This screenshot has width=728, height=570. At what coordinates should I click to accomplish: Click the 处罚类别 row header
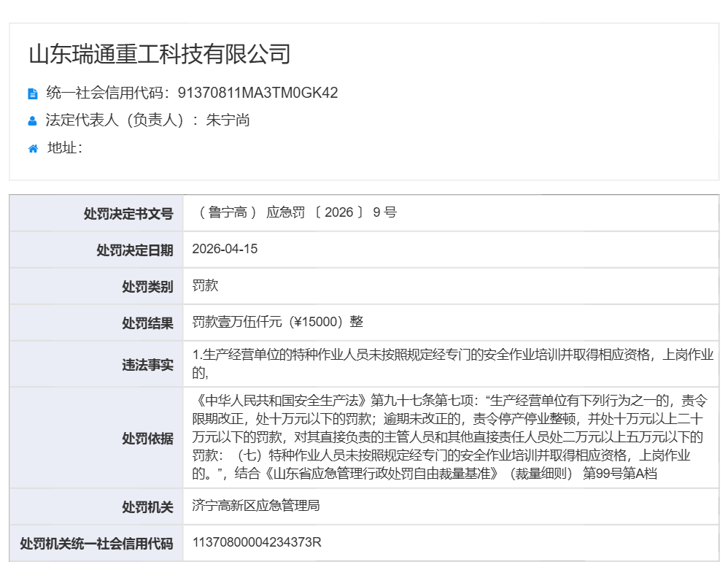147,287
